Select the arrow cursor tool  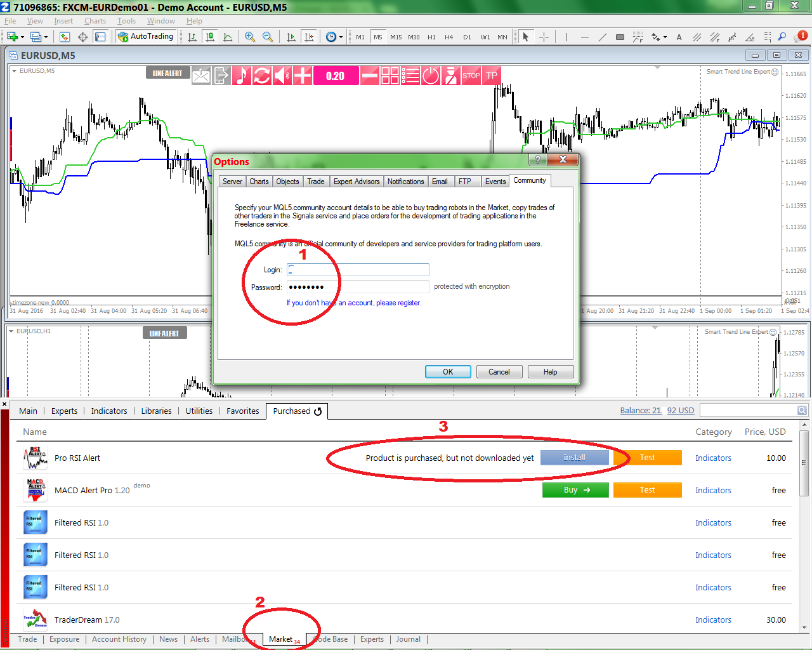[525, 37]
